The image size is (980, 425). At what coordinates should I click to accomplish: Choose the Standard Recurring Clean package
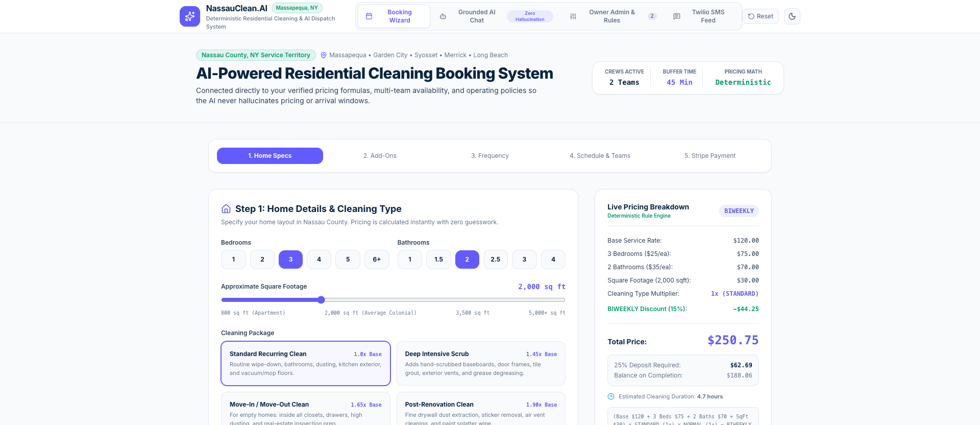pos(306,363)
